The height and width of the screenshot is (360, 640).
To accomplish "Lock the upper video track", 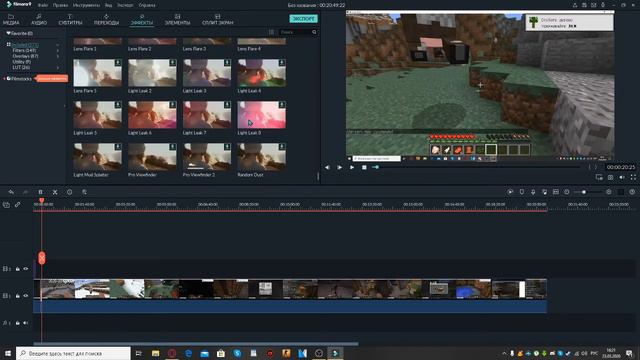I will 18,269.
